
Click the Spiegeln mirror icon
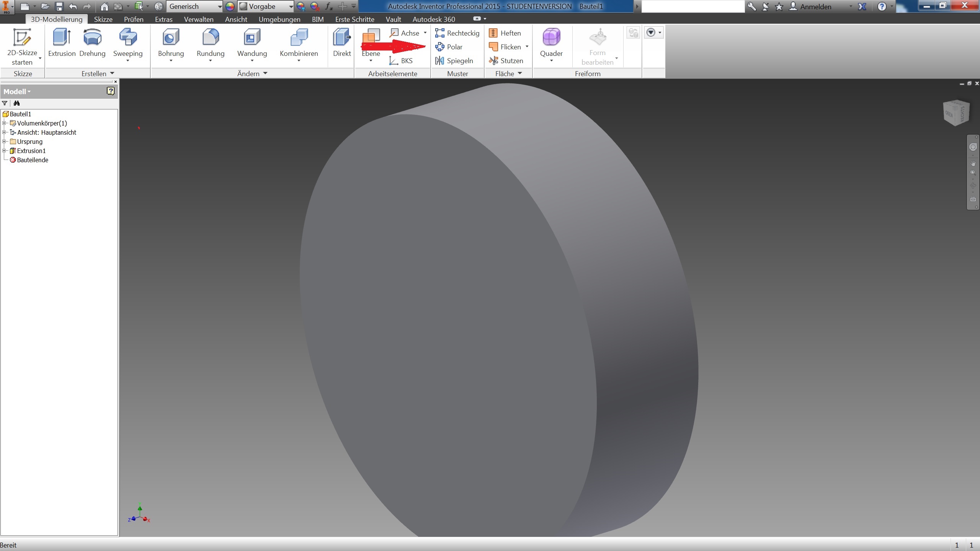(x=439, y=60)
